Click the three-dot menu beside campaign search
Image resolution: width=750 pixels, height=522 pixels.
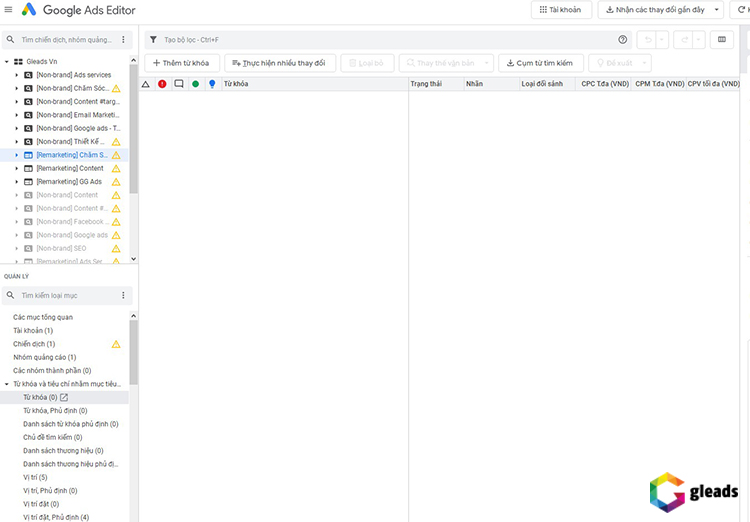click(x=124, y=40)
